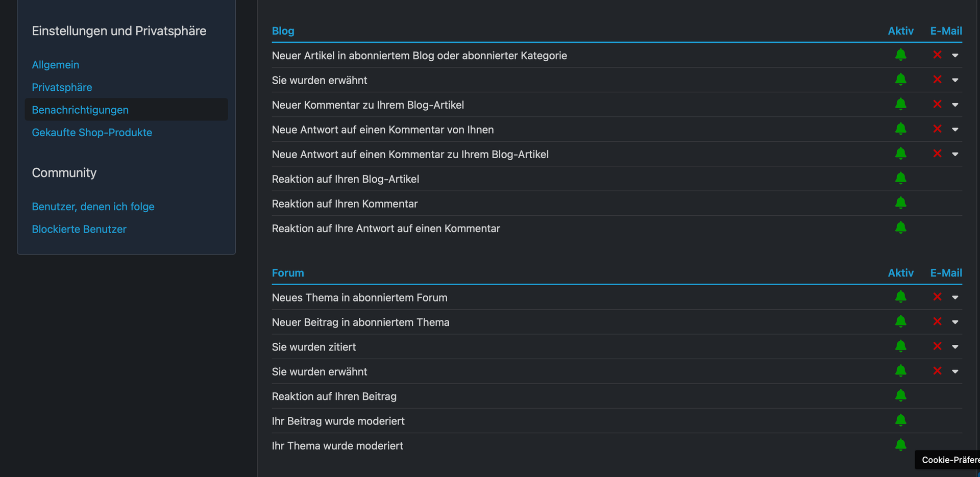The width and height of the screenshot is (980, 477).
Task: Open the Allgemein settings page
Action: click(56, 65)
